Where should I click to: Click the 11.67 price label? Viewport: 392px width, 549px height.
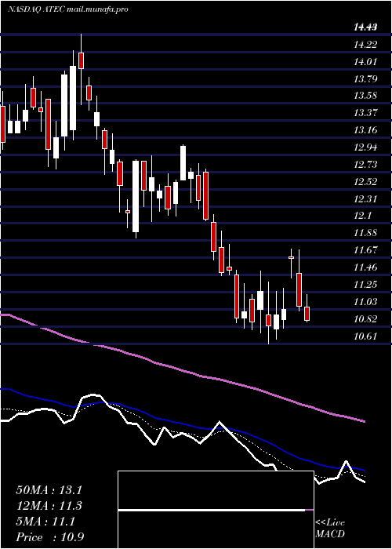365,250
